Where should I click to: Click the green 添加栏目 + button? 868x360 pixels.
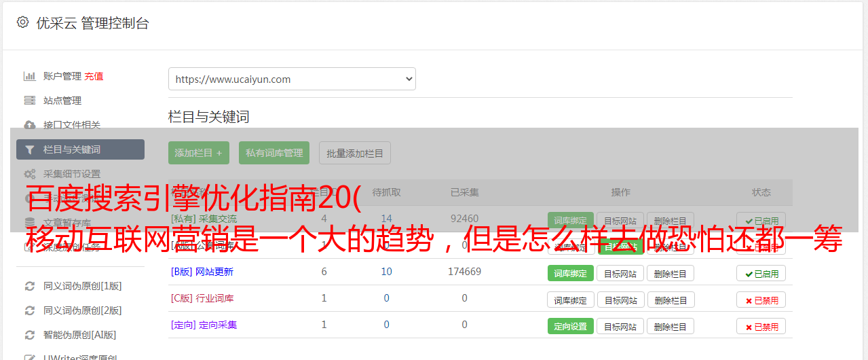coord(199,153)
